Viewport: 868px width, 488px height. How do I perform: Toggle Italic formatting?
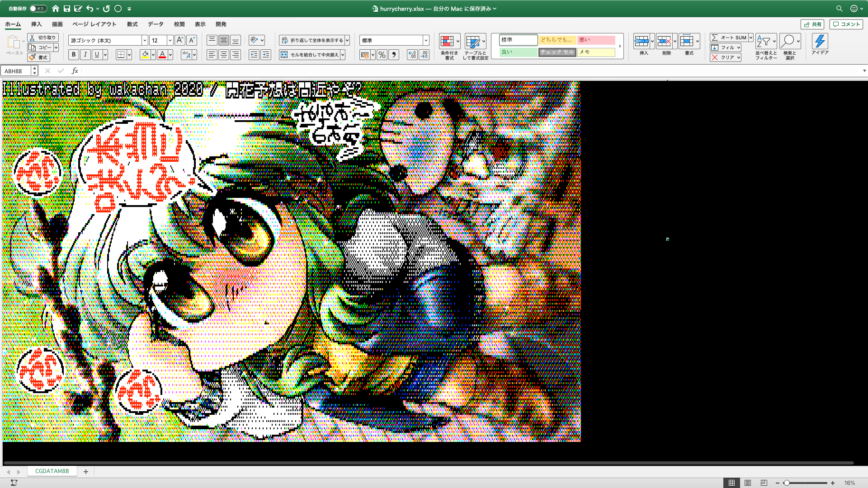point(85,55)
